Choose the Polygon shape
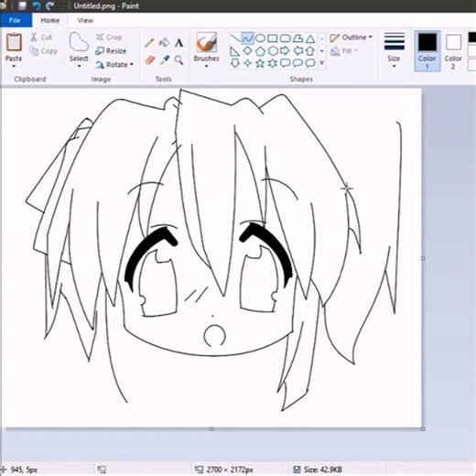476x476 pixels. pyautogui.click(x=298, y=38)
